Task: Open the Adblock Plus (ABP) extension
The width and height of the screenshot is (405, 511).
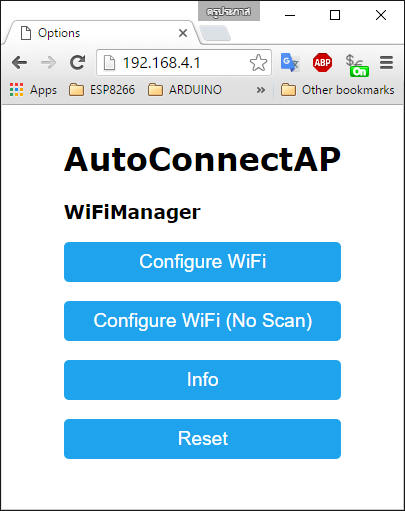Action: (322, 62)
